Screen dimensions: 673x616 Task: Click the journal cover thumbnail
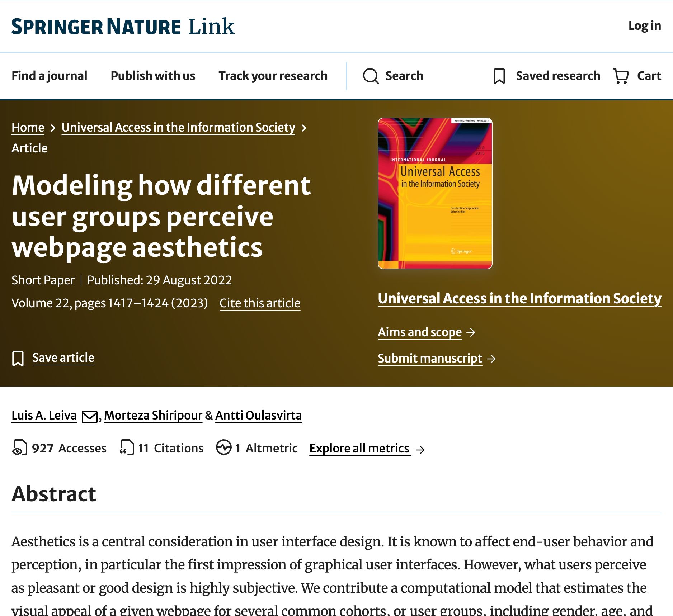coord(435,193)
